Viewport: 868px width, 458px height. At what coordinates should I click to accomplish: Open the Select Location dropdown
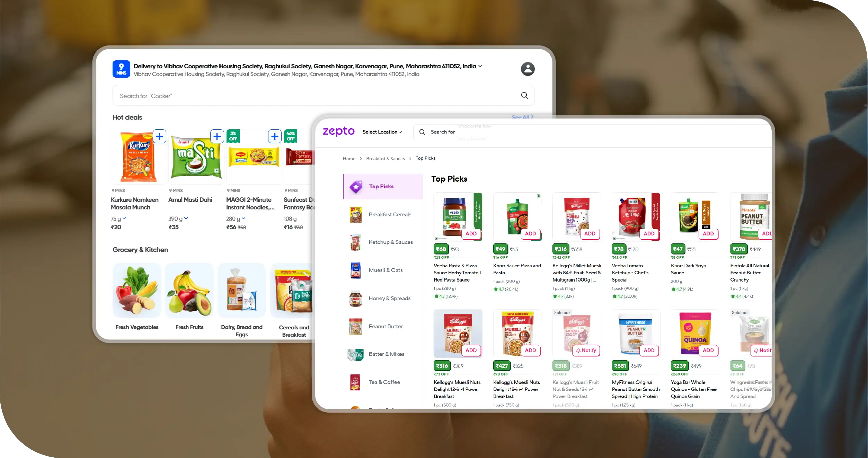click(382, 132)
